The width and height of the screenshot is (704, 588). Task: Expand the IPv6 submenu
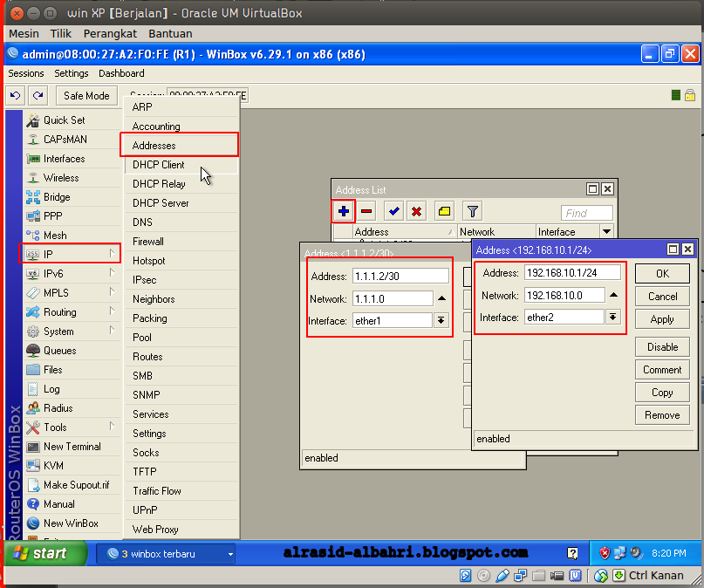[72, 274]
